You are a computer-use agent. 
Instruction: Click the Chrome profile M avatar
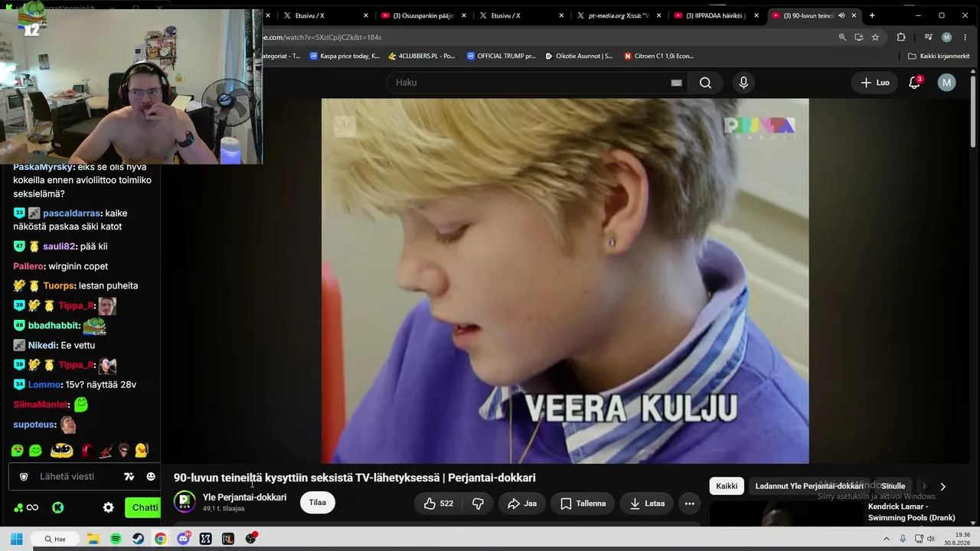tap(947, 37)
